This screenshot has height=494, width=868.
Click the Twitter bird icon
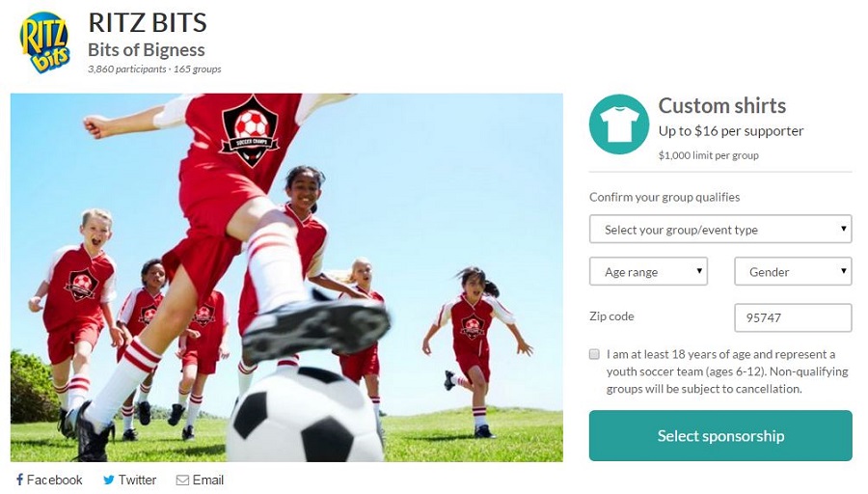(108, 480)
